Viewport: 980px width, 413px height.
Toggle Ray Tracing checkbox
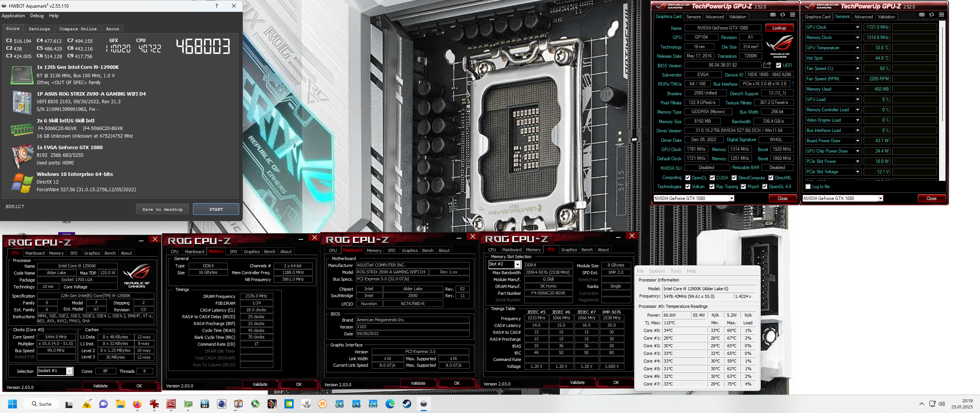coord(712,187)
